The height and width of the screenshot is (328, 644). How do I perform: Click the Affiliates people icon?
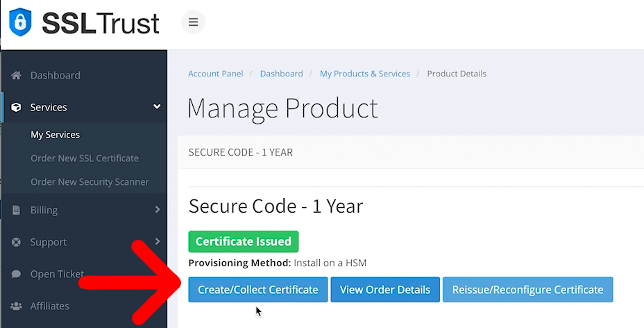click(17, 306)
